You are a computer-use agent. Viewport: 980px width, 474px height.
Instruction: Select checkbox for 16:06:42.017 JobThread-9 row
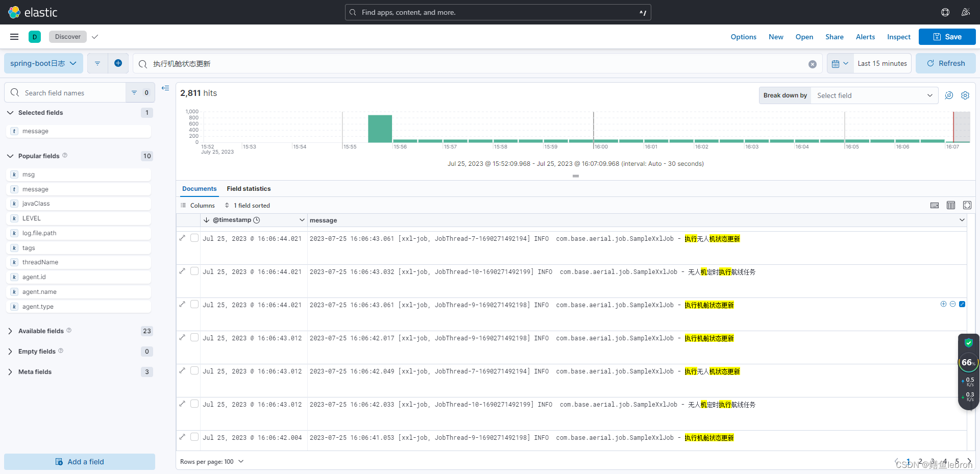[194, 337]
